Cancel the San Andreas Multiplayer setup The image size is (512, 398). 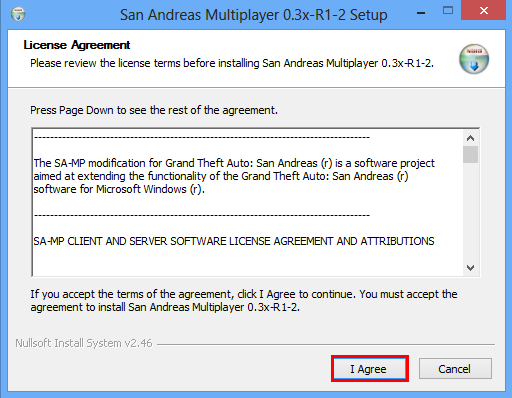tap(455, 369)
